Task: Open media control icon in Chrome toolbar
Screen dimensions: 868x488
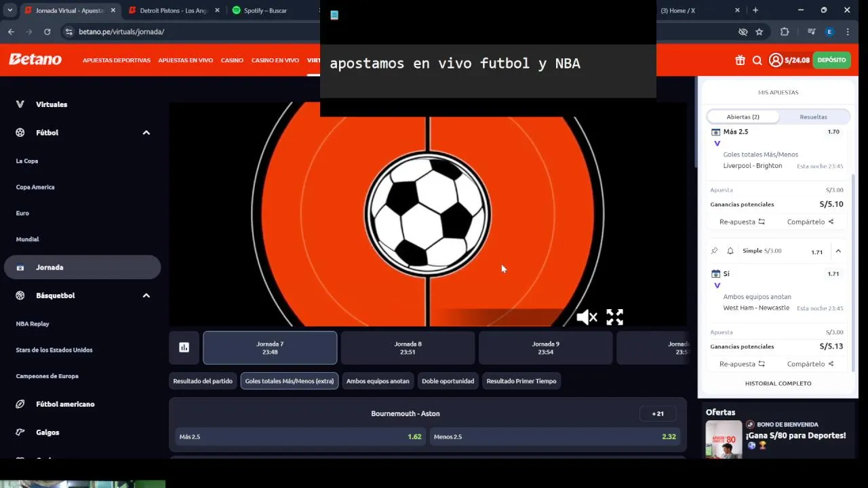Action: [811, 32]
